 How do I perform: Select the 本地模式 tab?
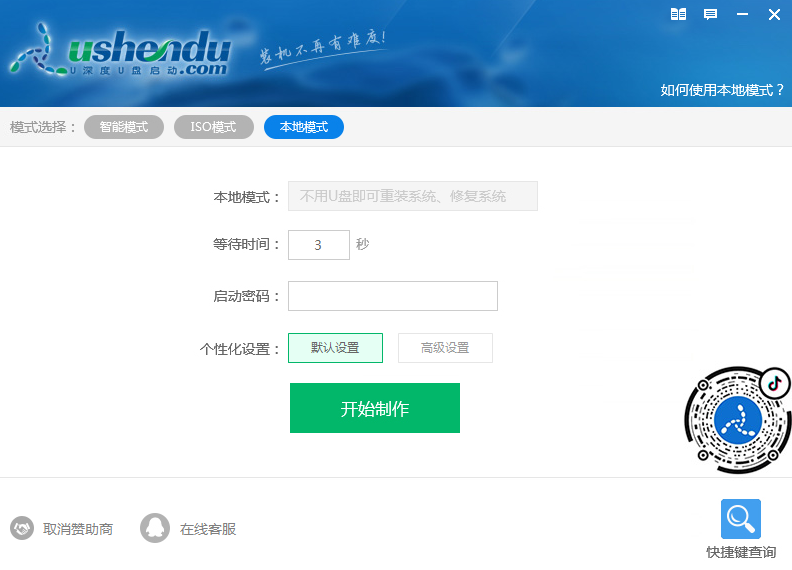(x=304, y=127)
